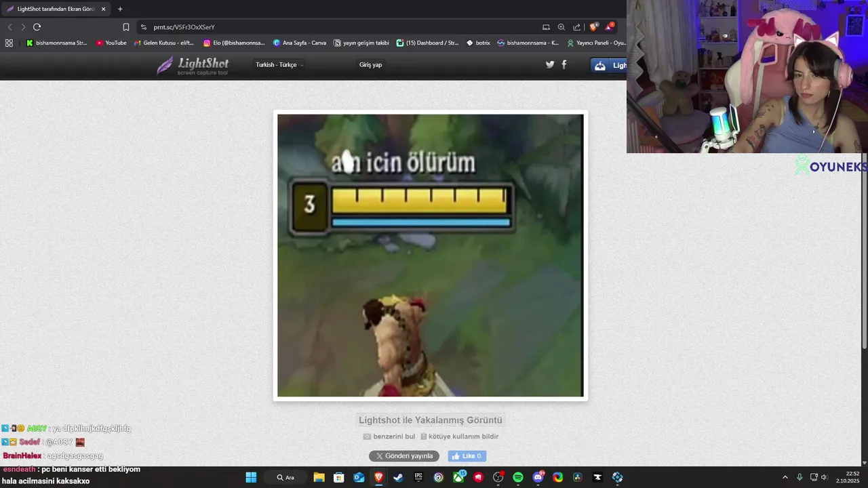Screen dimensions: 868x488
Task: Open Xbox app from taskbar
Action: click(x=459, y=477)
